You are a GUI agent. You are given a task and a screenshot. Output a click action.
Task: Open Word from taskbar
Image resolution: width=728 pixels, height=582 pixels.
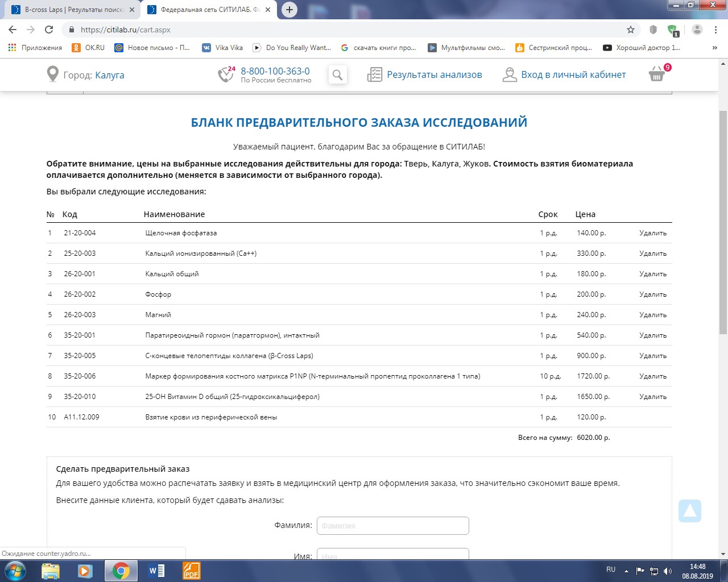[x=156, y=571]
